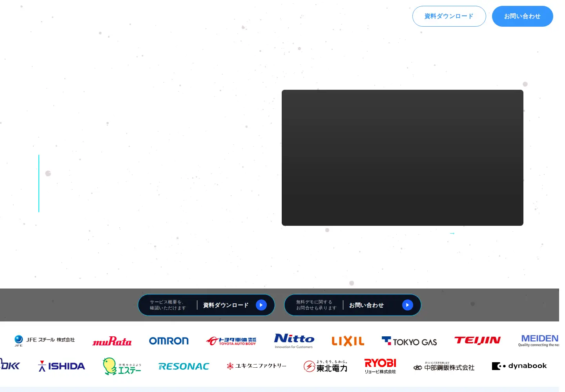Click the LIXIL logo

coord(348,341)
